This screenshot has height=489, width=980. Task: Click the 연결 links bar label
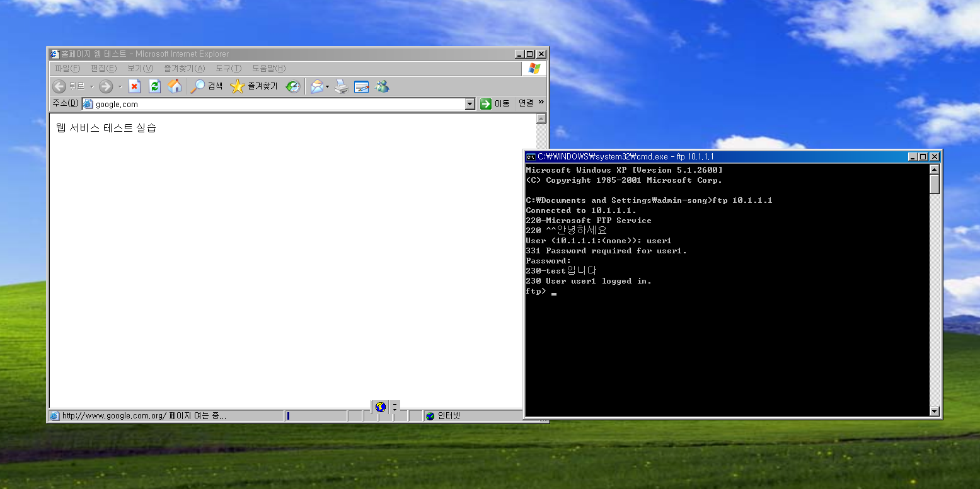click(526, 103)
